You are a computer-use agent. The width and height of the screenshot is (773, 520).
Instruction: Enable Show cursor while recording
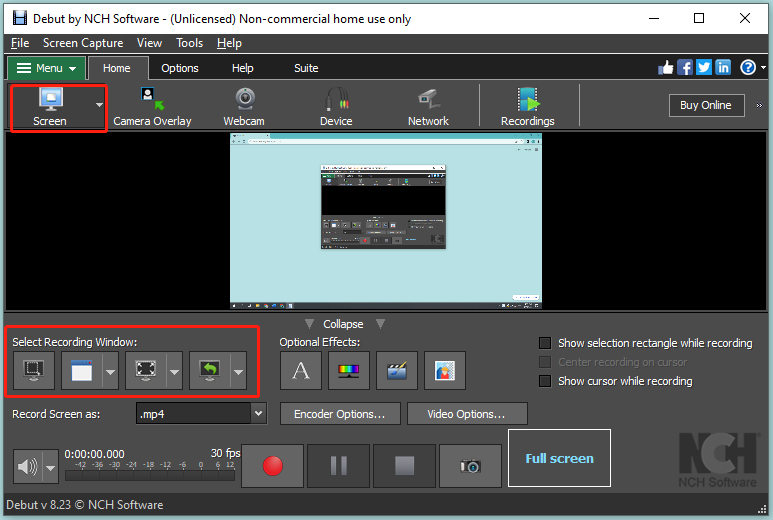(x=545, y=381)
